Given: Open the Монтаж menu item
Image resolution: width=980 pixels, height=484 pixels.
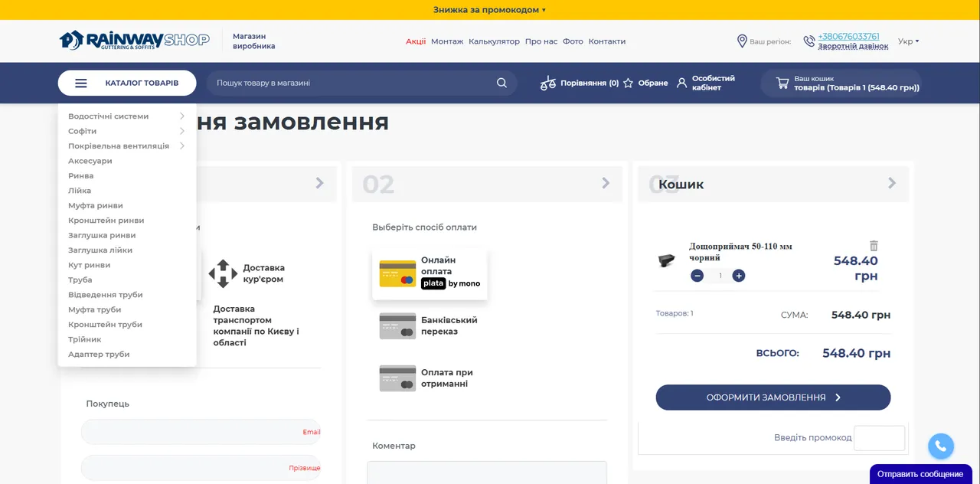Looking at the screenshot, I should (447, 41).
